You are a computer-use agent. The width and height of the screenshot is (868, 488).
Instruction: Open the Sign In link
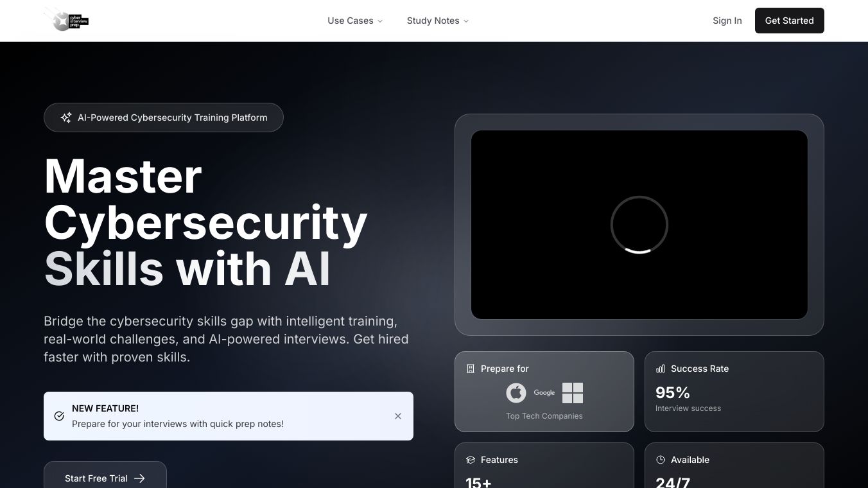click(x=727, y=21)
